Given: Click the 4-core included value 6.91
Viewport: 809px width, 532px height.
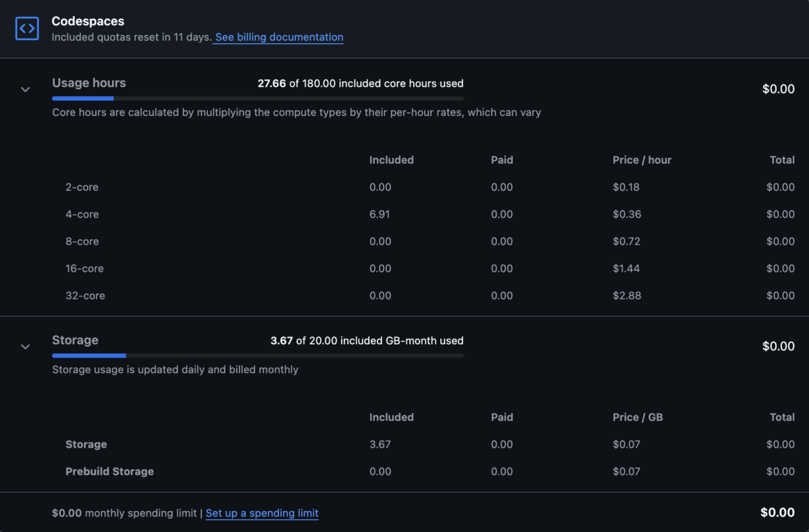Looking at the screenshot, I should pyautogui.click(x=380, y=214).
